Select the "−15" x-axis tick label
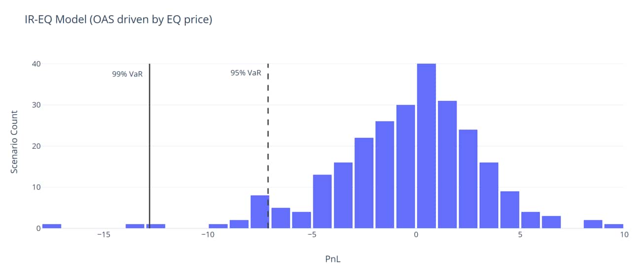644x271 pixels. tap(103, 235)
